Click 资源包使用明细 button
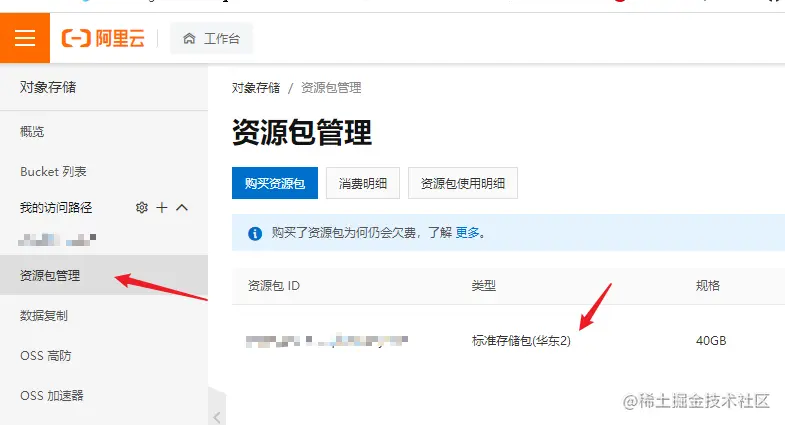This screenshot has width=785, height=425. [463, 183]
